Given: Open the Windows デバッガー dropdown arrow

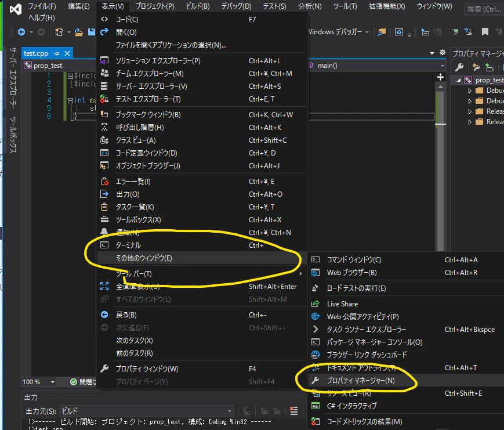Looking at the screenshot, I should pyautogui.click(x=367, y=32).
